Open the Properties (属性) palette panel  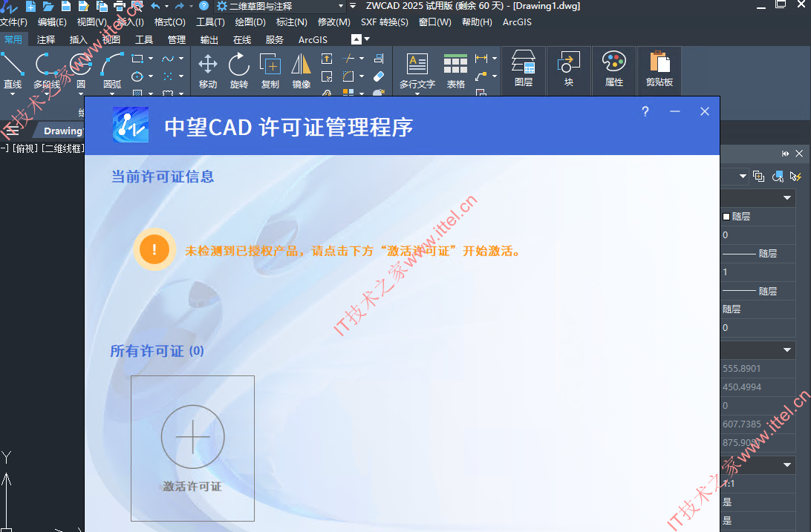pyautogui.click(x=614, y=69)
